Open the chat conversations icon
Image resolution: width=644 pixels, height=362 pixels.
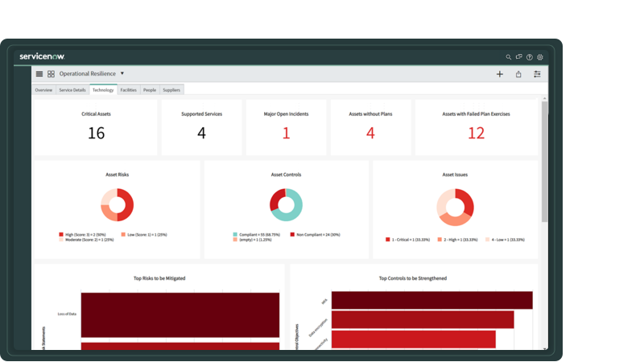coord(518,57)
